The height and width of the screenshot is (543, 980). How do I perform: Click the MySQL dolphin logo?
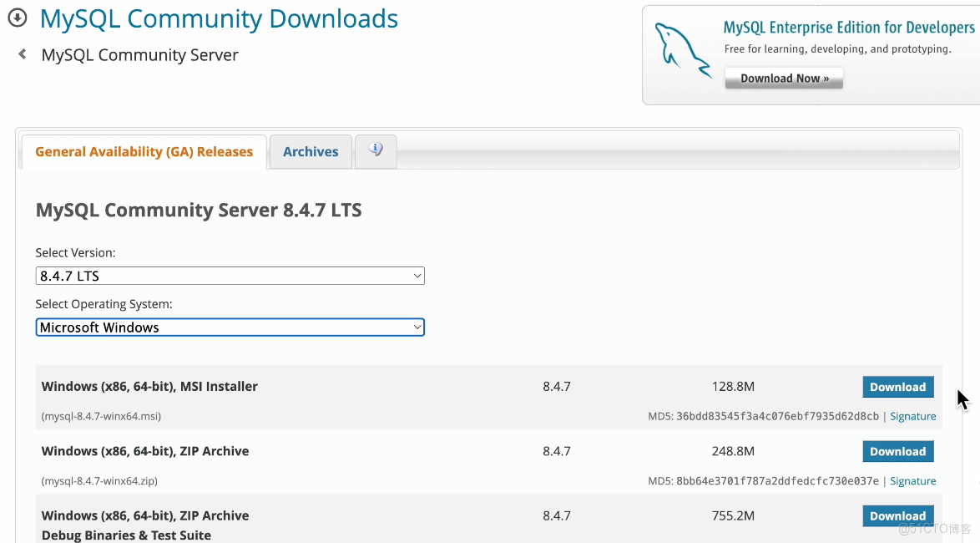(681, 48)
